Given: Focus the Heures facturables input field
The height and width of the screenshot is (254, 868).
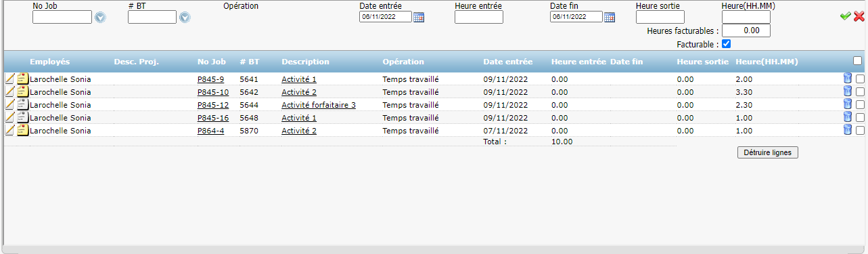Looking at the screenshot, I should point(746,30).
